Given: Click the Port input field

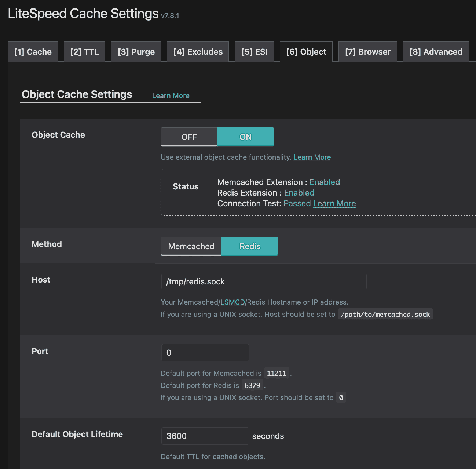Looking at the screenshot, I should click(x=205, y=353).
